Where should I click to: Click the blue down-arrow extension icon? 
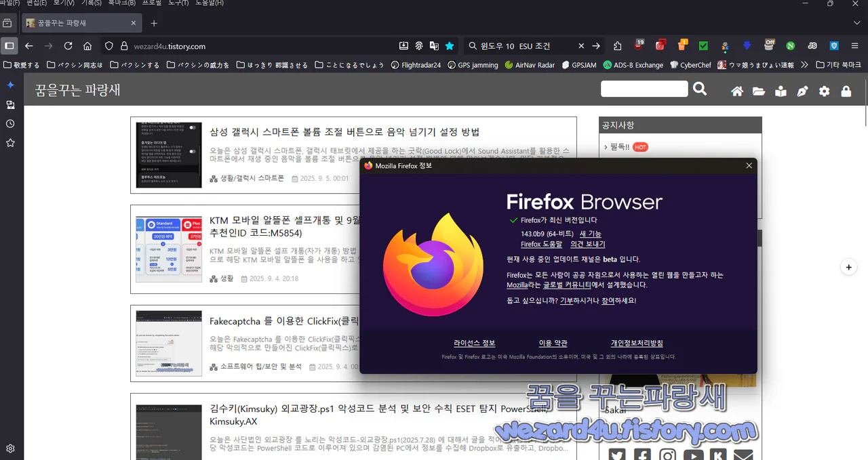pyautogui.click(x=747, y=46)
